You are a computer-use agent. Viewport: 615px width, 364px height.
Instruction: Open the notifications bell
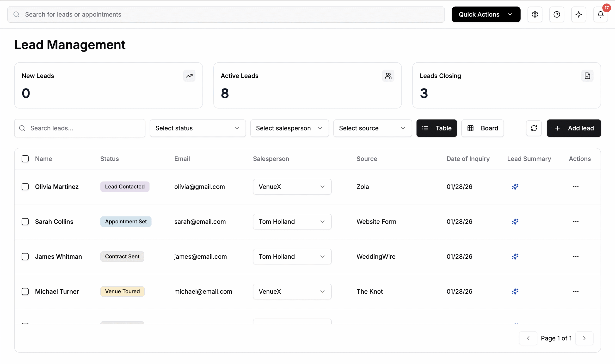point(600,14)
